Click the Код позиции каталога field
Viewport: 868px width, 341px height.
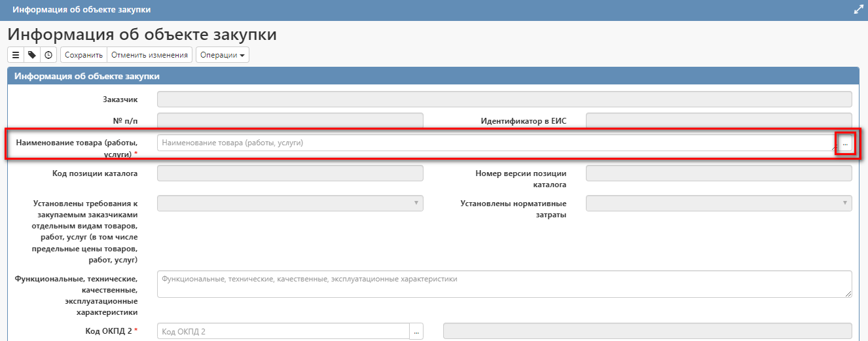click(290, 173)
